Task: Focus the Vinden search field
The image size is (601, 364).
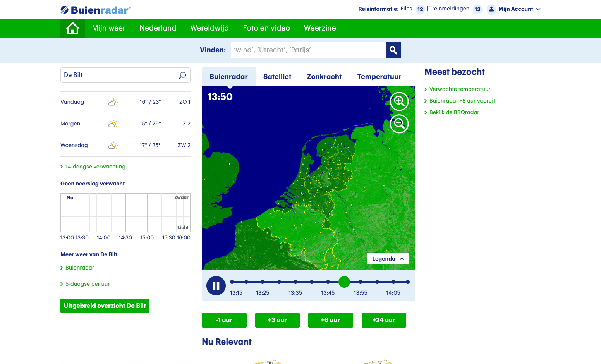Action: click(x=308, y=50)
